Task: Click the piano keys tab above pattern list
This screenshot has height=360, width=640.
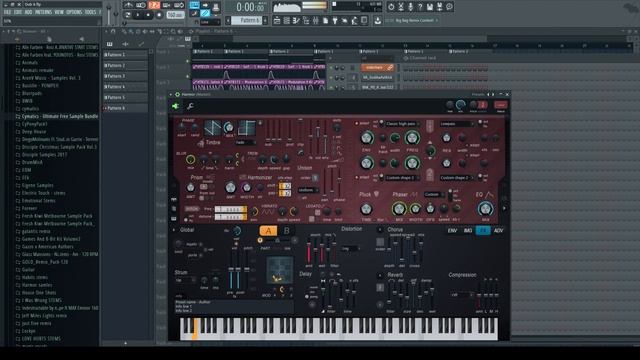Action: pyautogui.click(x=109, y=44)
